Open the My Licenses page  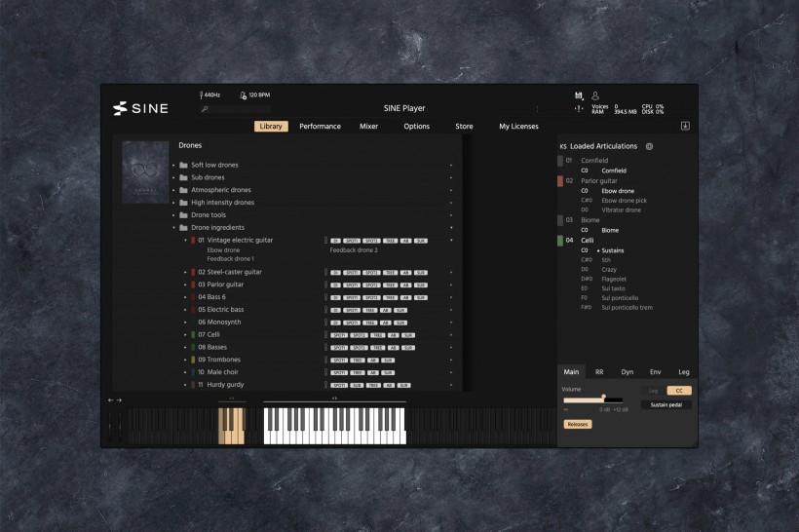pos(518,127)
